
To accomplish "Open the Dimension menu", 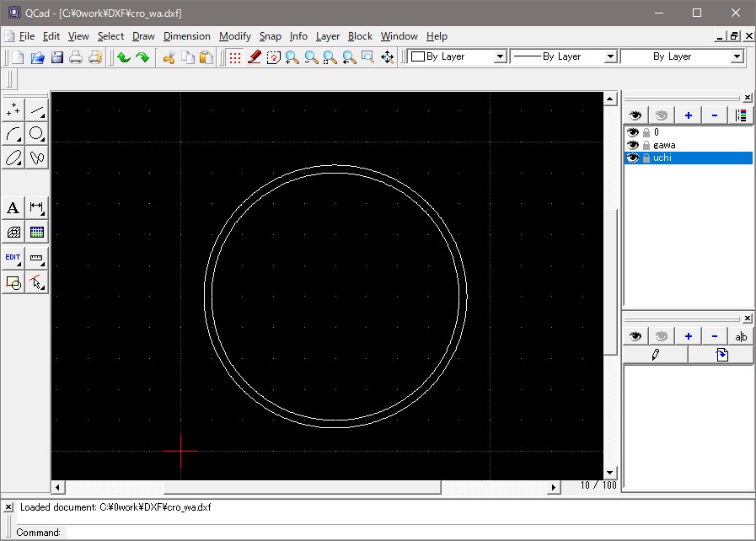I will (186, 36).
